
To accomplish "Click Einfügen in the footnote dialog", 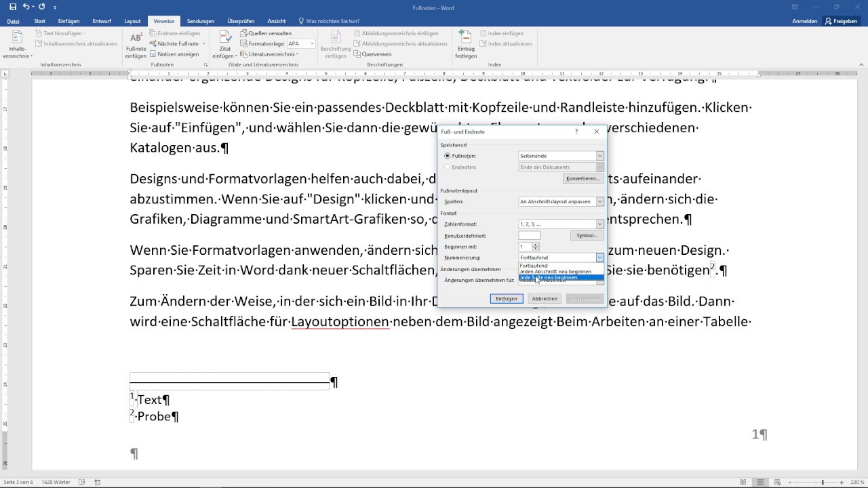I will (507, 298).
